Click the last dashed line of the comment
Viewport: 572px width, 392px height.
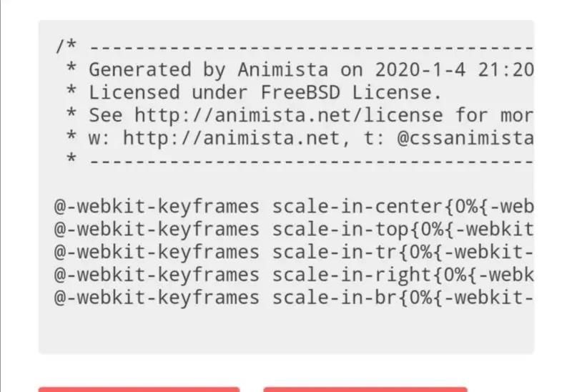(307, 161)
